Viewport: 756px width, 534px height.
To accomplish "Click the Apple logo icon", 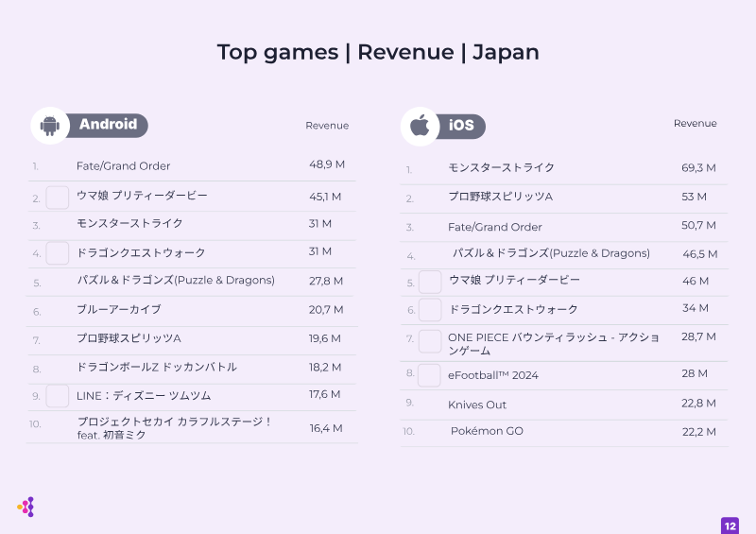I will (420, 126).
